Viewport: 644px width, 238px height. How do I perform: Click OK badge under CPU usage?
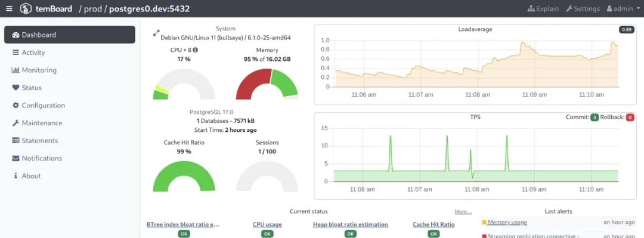click(x=267, y=234)
